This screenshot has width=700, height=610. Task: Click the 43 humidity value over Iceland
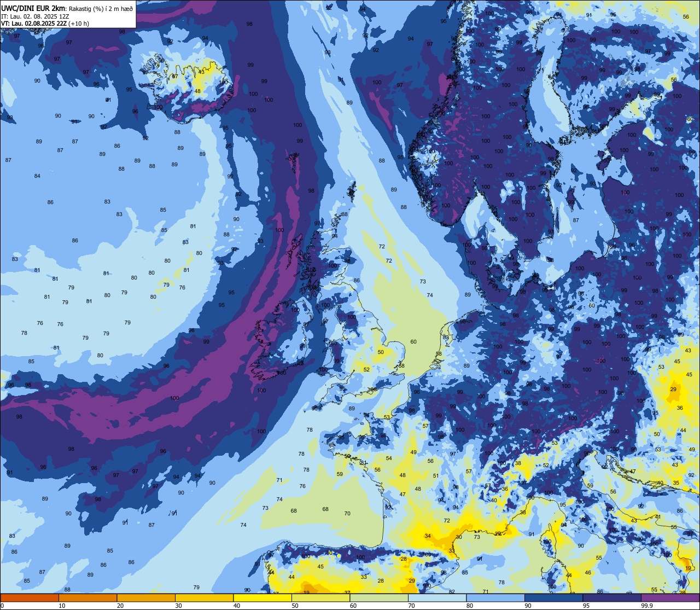201,72
